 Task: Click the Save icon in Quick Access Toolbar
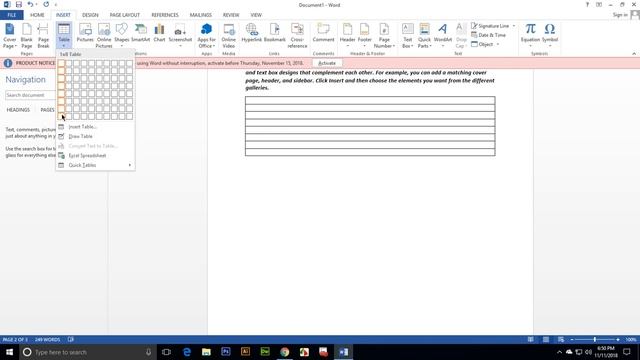coord(19,4)
